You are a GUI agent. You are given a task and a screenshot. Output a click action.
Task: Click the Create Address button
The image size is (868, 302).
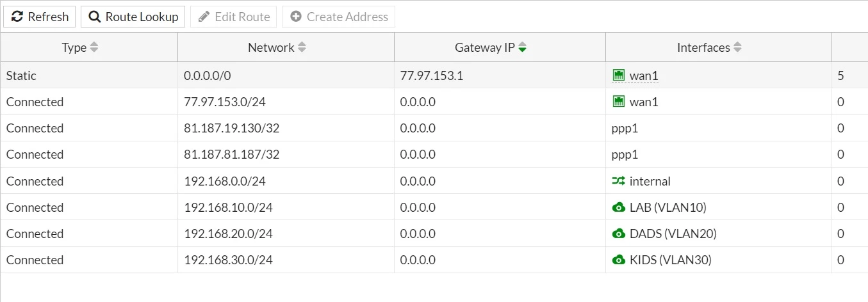click(339, 17)
